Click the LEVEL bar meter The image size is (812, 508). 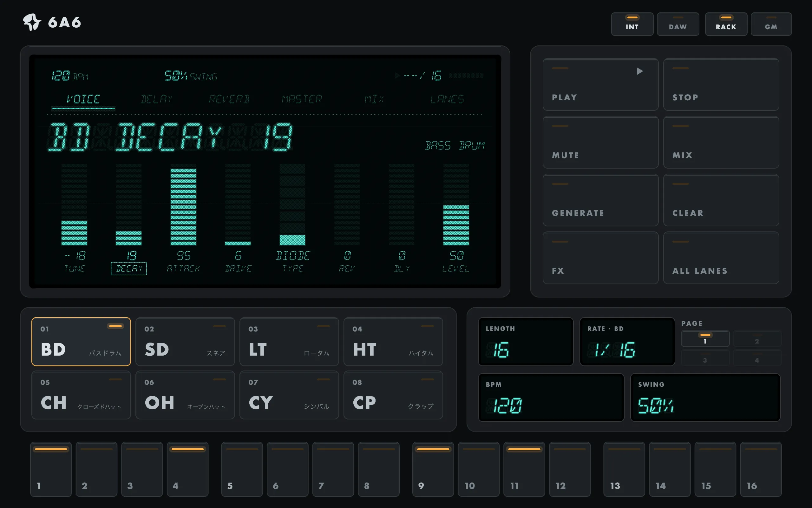coord(456,204)
